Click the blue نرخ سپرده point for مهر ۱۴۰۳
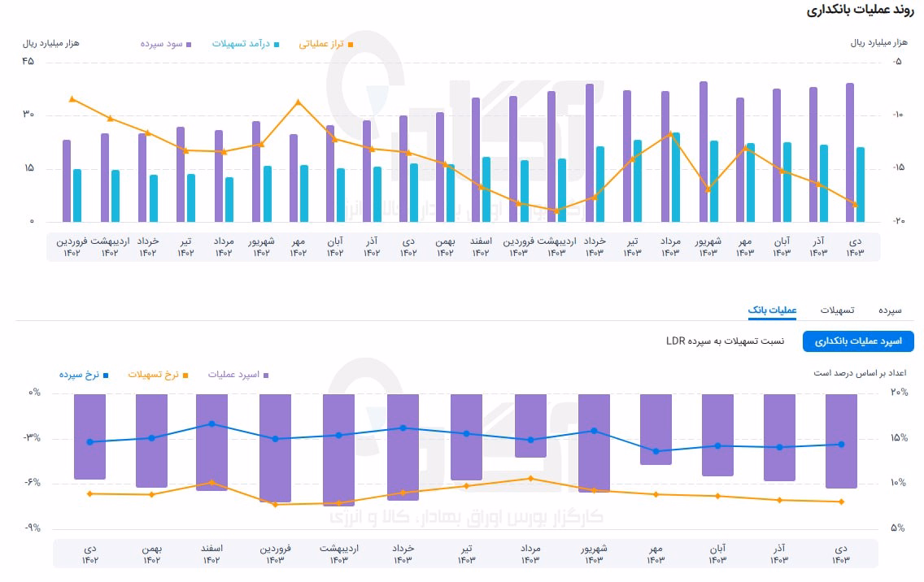This screenshot has width=924, height=582. click(x=656, y=451)
